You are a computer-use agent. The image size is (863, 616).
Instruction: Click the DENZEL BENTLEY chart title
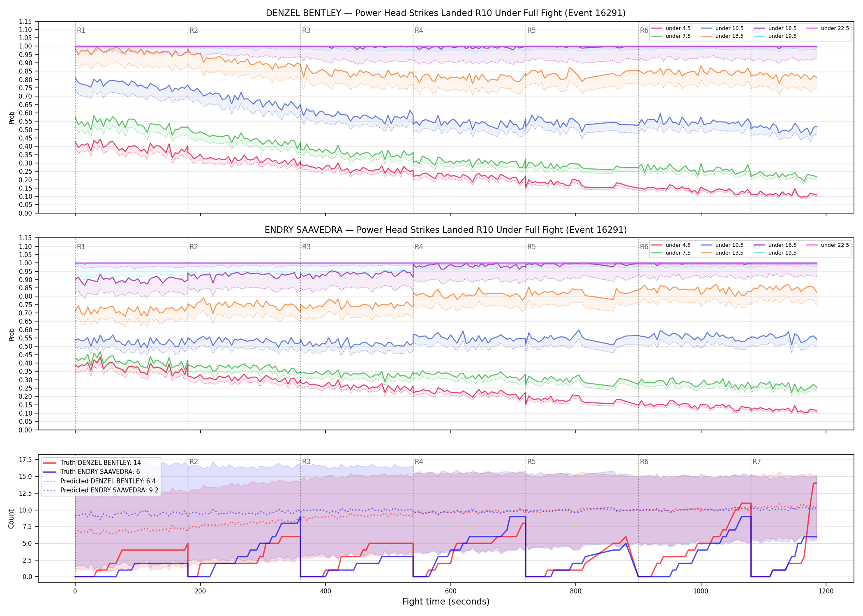(x=445, y=13)
